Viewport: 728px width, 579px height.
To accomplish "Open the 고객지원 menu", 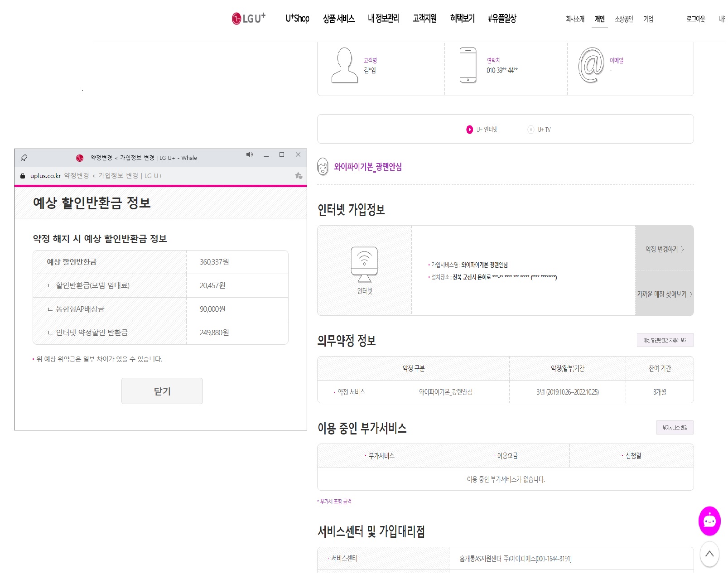I will tap(424, 18).
